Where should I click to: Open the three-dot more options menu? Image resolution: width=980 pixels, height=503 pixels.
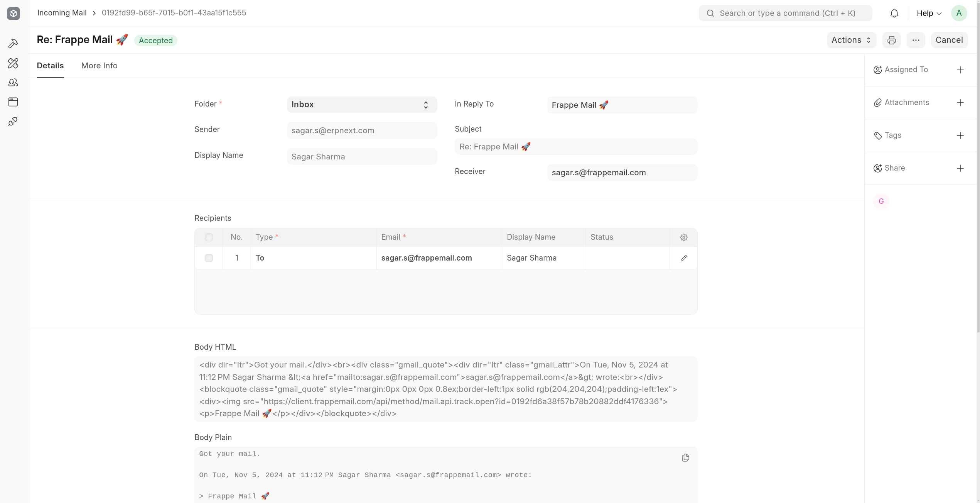[916, 40]
